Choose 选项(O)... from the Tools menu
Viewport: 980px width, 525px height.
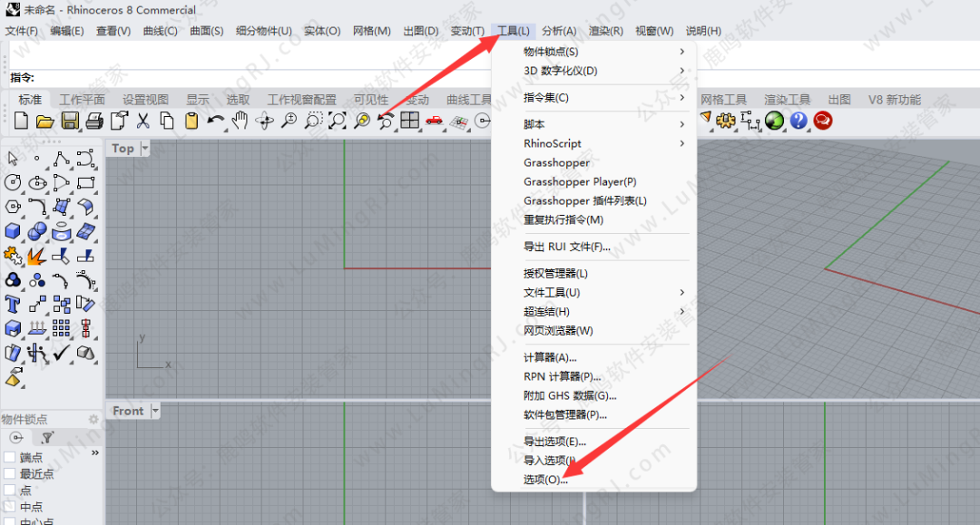tap(545, 480)
